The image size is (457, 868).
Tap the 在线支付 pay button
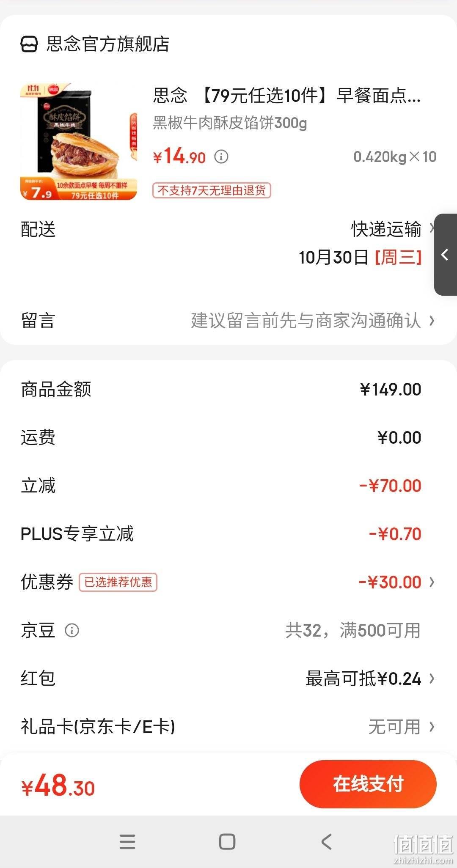[368, 784]
